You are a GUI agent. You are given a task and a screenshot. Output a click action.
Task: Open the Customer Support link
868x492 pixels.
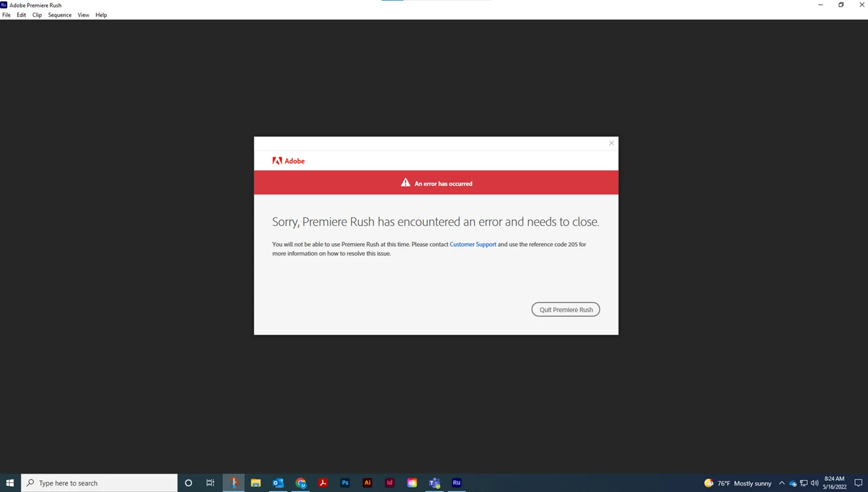pyautogui.click(x=473, y=244)
